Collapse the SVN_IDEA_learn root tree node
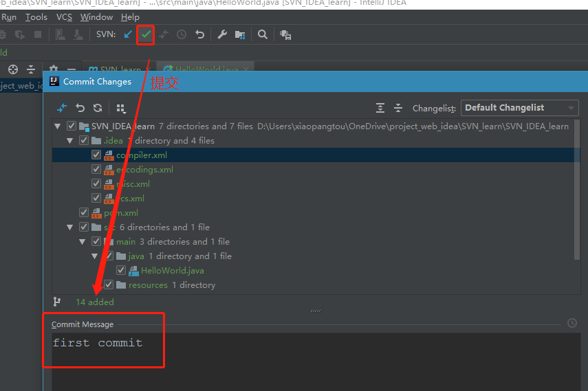Image resolution: width=588 pixels, height=391 pixels. tap(58, 126)
